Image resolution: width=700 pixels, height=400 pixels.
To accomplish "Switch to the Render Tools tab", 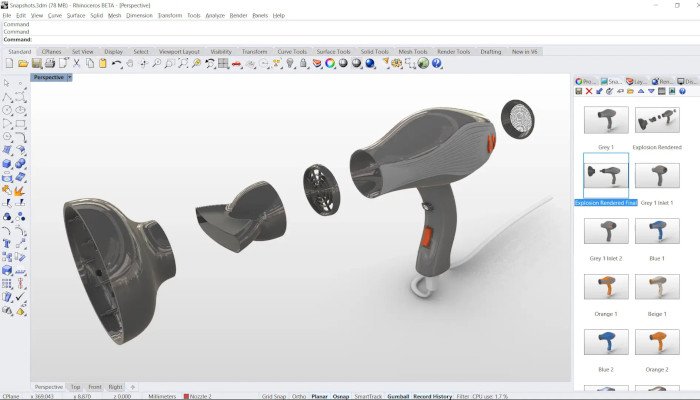I will click(453, 51).
